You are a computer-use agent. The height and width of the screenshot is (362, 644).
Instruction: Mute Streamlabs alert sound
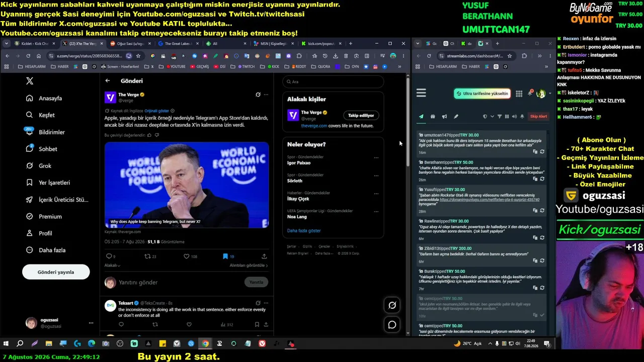click(514, 117)
